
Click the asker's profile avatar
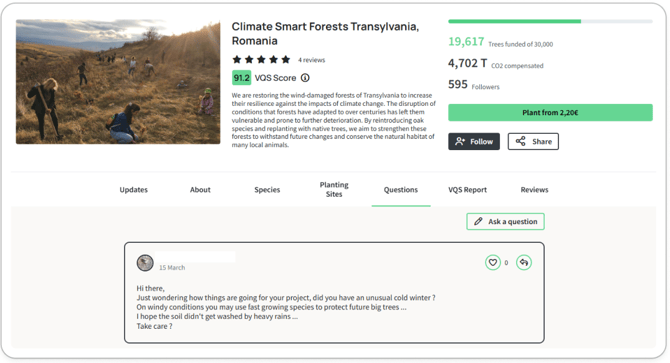(145, 263)
